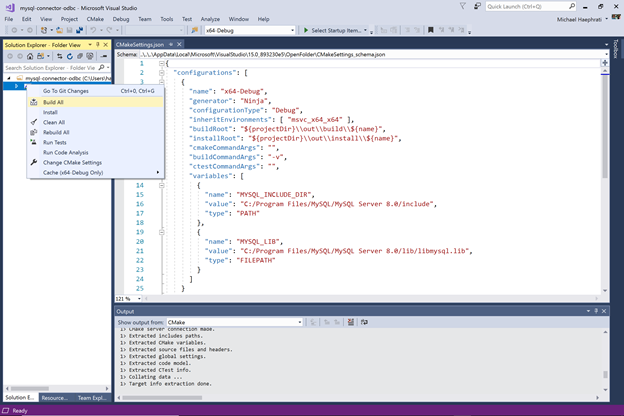The height and width of the screenshot is (416, 624).
Task: Click the Show All Files icon
Action: click(x=90, y=56)
